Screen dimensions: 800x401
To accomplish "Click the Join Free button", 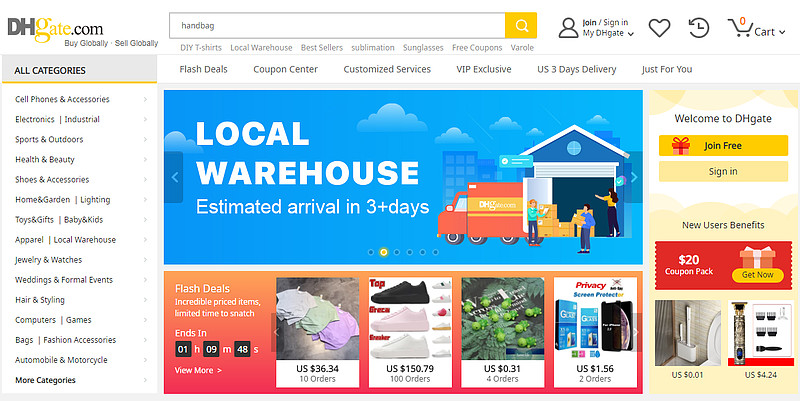I will (723, 146).
